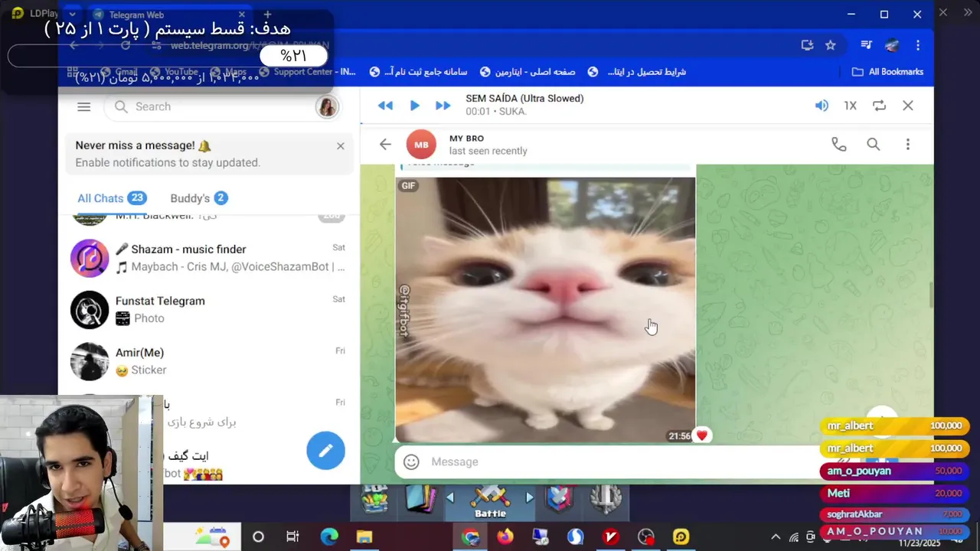This screenshot has width=980, height=551.
Task: Open Chrome three-dot menu
Action: coord(918,45)
